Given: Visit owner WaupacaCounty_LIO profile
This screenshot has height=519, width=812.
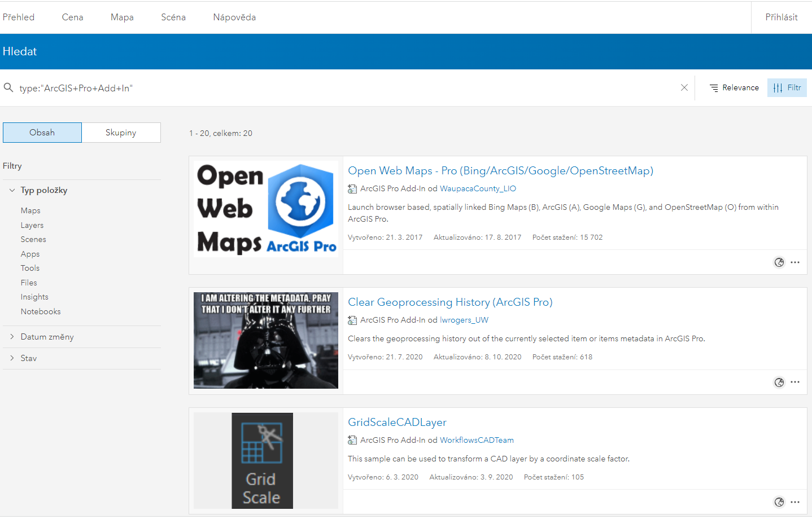Looking at the screenshot, I should (478, 188).
